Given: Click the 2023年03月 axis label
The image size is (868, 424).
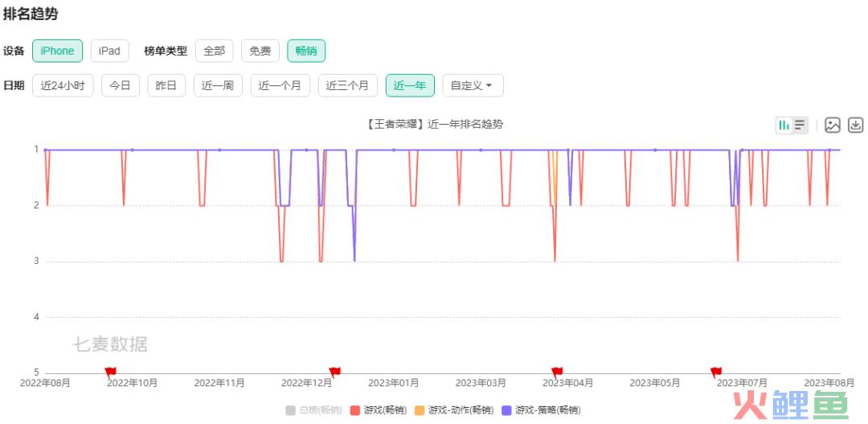Looking at the screenshot, I should click(481, 382).
